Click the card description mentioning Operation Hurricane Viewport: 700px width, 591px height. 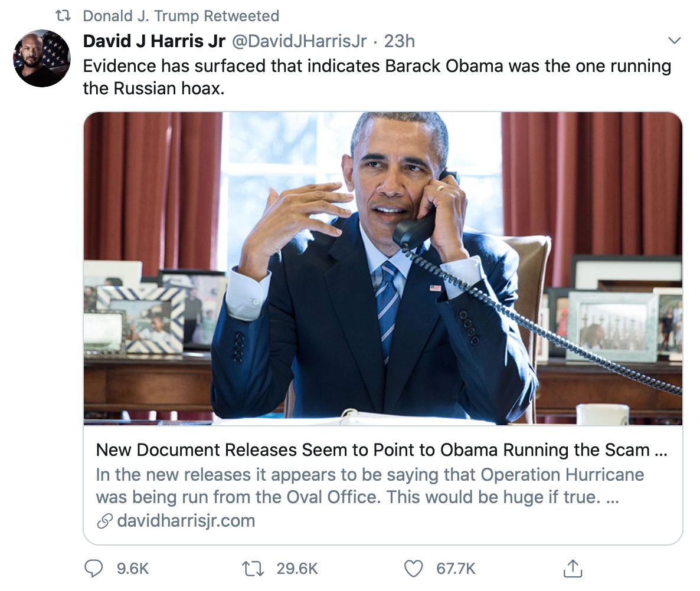click(369, 486)
